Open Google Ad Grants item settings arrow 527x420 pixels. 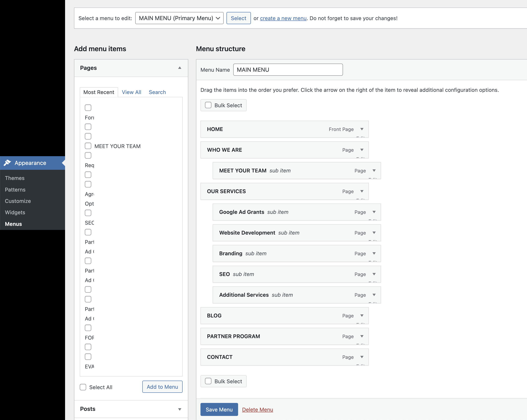tap(374, 212)
